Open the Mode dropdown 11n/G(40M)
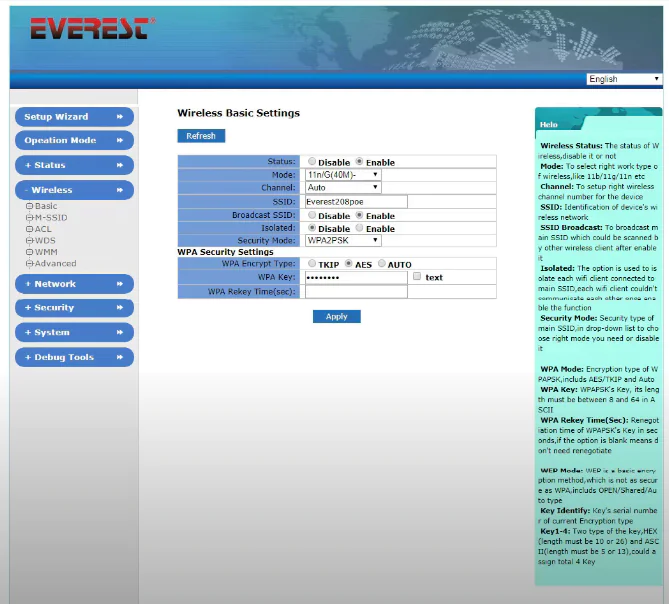Image resolution: width=669 pixels, height=604 pixels. (x=343, y=174)
